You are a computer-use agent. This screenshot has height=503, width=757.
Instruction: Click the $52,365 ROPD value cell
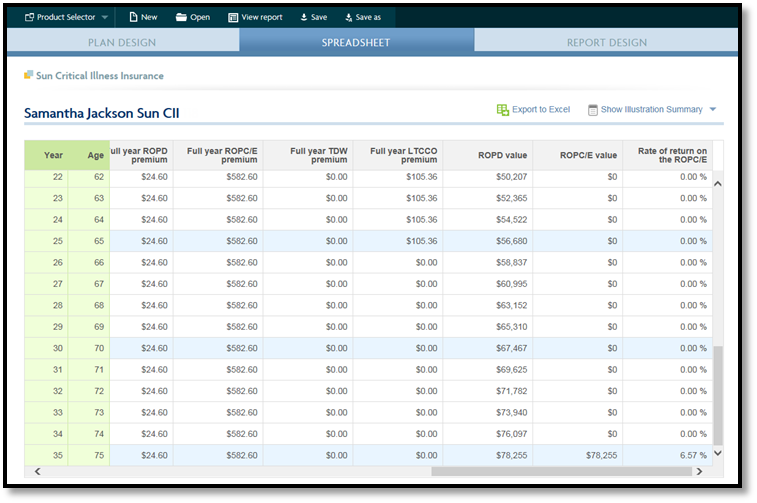[488, 198]
